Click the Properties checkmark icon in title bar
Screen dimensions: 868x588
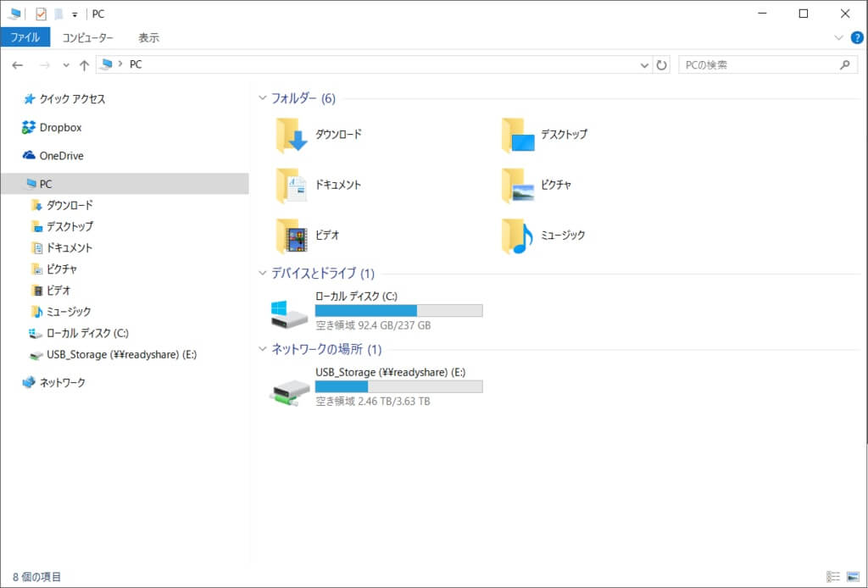point(41,14)
